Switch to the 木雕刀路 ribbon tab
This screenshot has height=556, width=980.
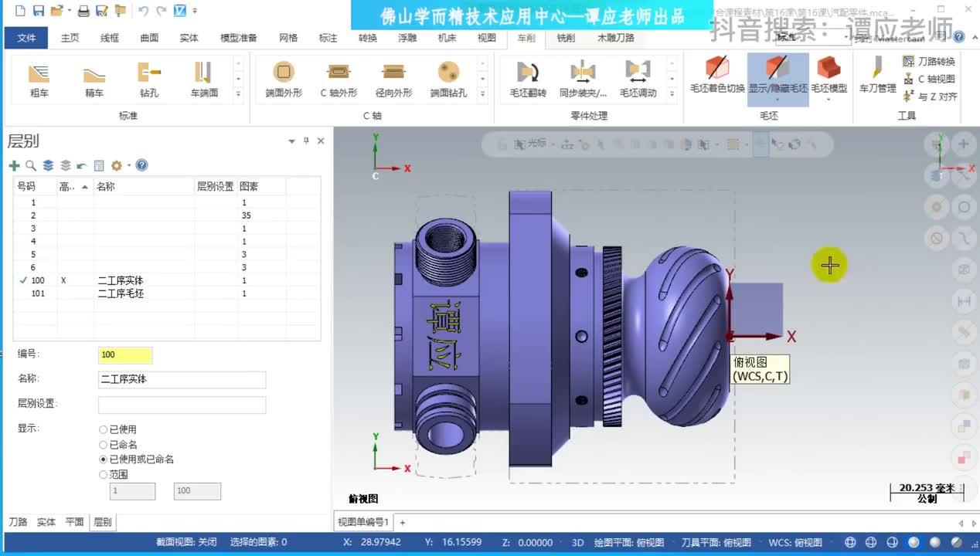tap(615, 38)
